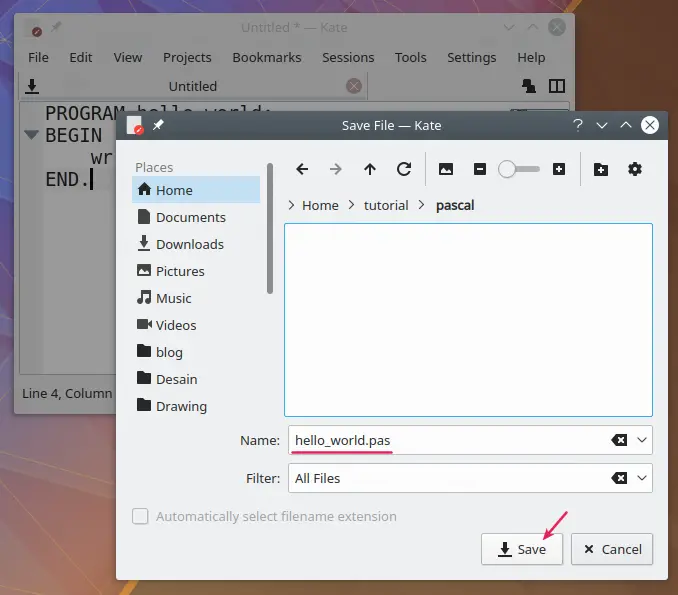Collapse the BEGIN code fold arrow
Image resolution: width=678 pixels, height=595 pixels.
pyautogui.click(x=31, y=135)
